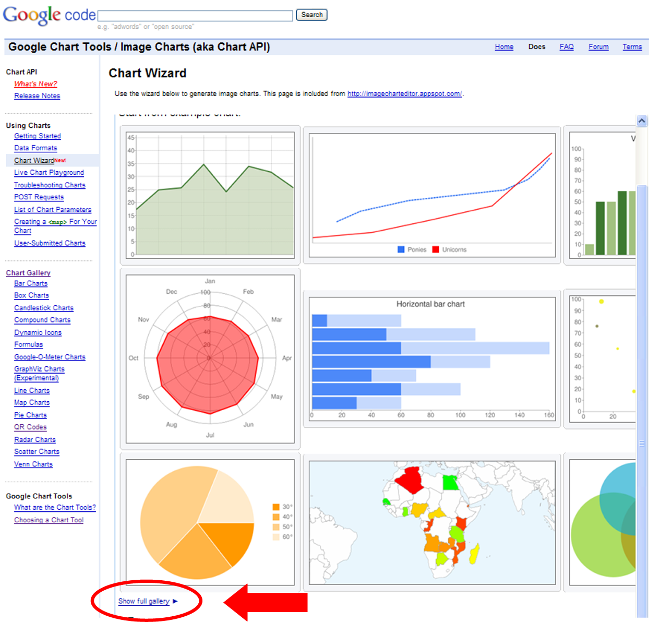Click the arrow icon beside Show full gallery
672x622 pixels.
point(175,601)
